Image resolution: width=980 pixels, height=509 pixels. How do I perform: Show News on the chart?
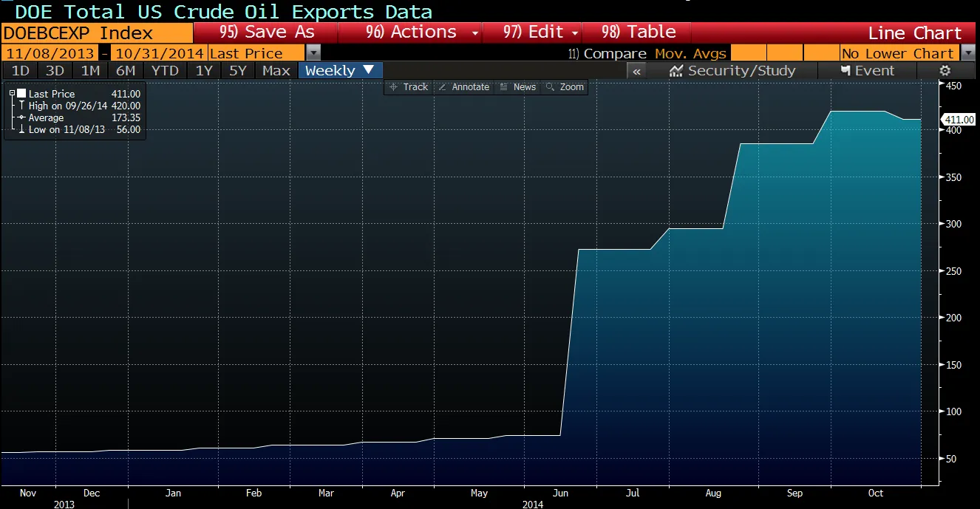pos(518,87)
